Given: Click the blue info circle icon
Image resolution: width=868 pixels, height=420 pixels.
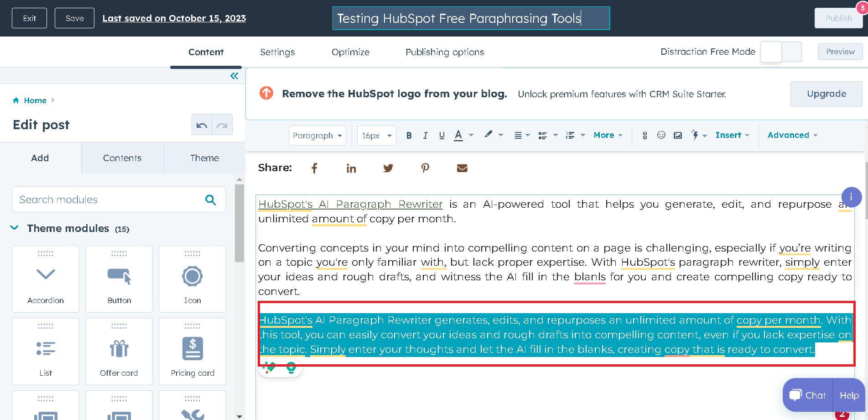Looking at the screenshot, I should click(851, 197).
